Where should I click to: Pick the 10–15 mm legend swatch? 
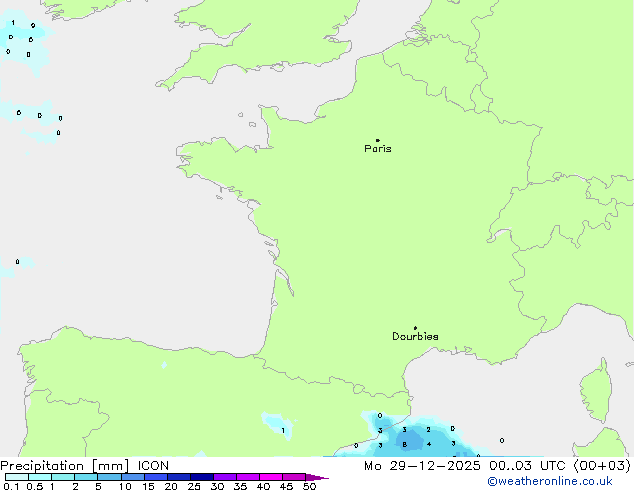point(132,477)
